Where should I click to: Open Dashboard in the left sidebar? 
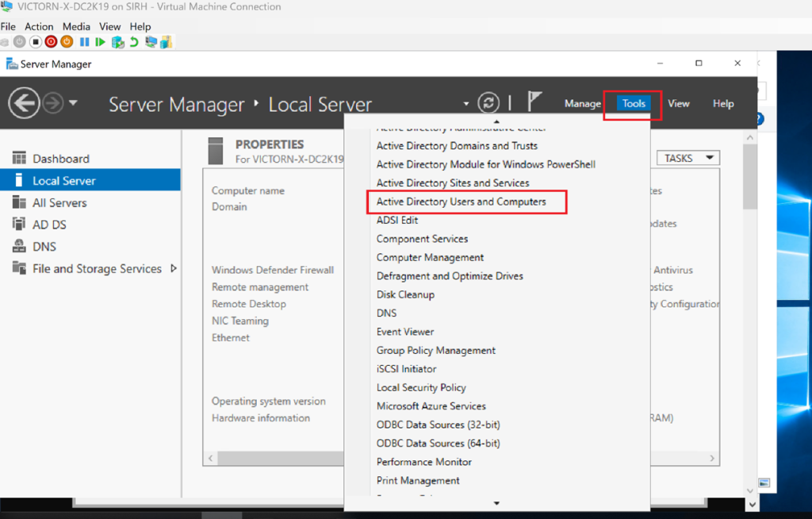click(60, 159)
